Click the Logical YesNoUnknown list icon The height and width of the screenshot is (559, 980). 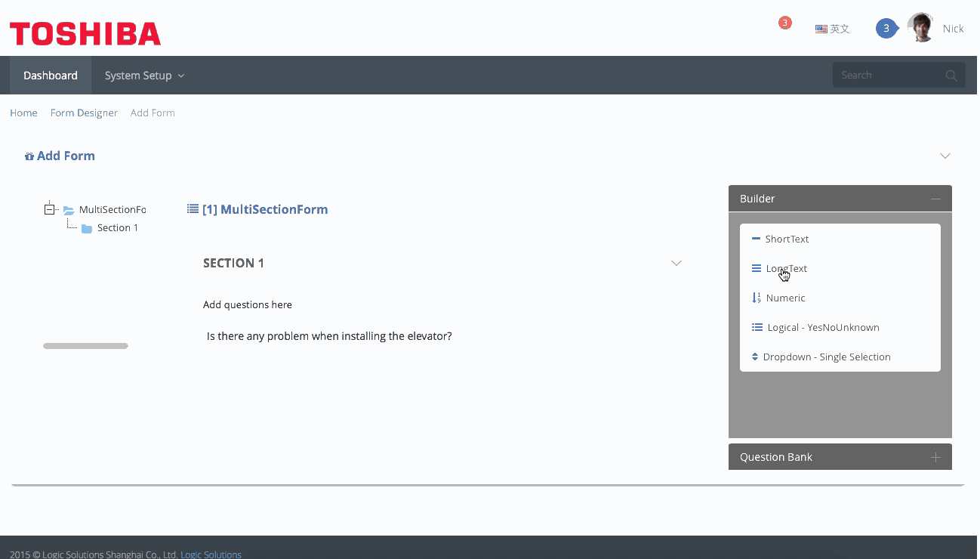point(757,328)
